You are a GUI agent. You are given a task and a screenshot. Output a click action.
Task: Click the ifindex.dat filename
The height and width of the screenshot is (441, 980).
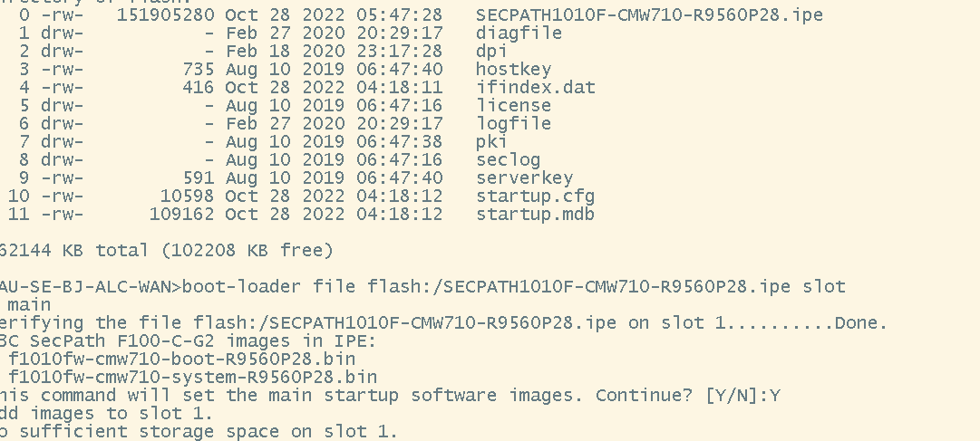click(535, 88)
